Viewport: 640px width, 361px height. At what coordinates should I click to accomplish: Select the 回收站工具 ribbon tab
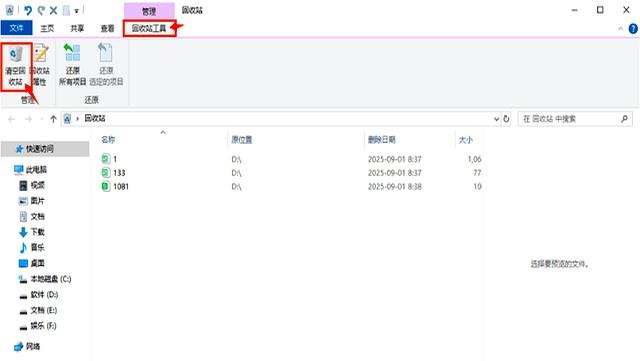coord(149,28)
